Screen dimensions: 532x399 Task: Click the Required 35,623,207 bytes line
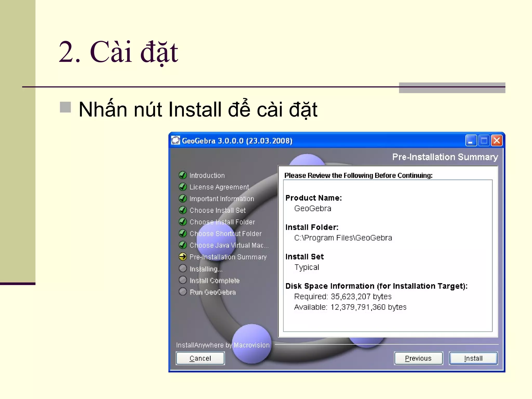point(343,296)
